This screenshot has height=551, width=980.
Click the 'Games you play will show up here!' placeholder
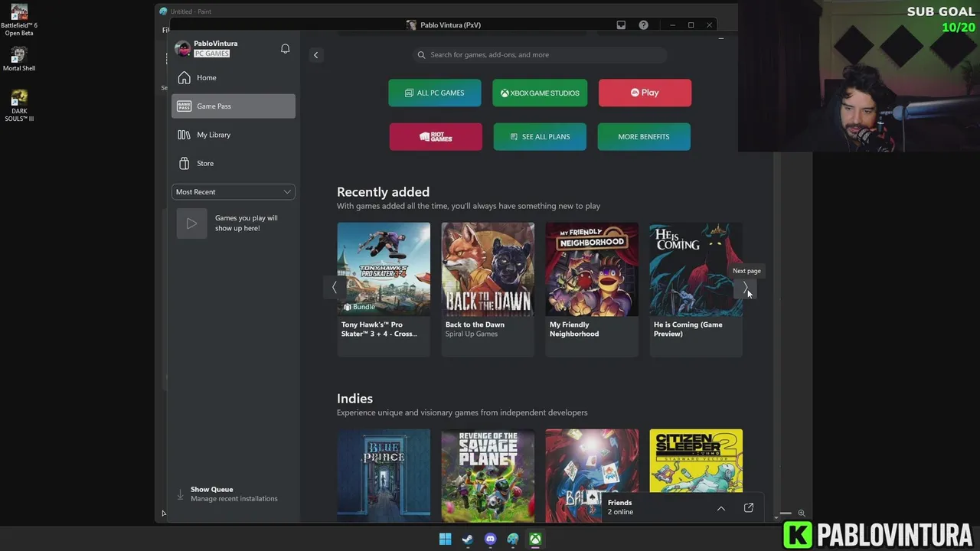coord(233,223)
